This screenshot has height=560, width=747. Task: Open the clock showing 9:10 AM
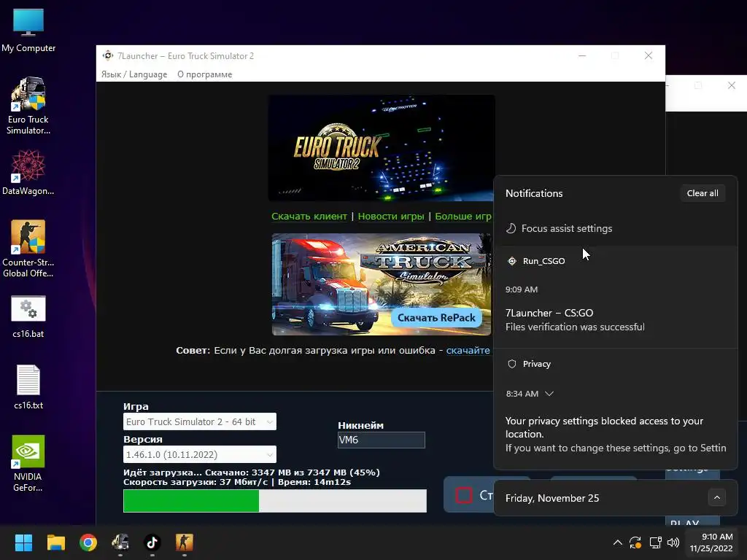tap(711, 542)
